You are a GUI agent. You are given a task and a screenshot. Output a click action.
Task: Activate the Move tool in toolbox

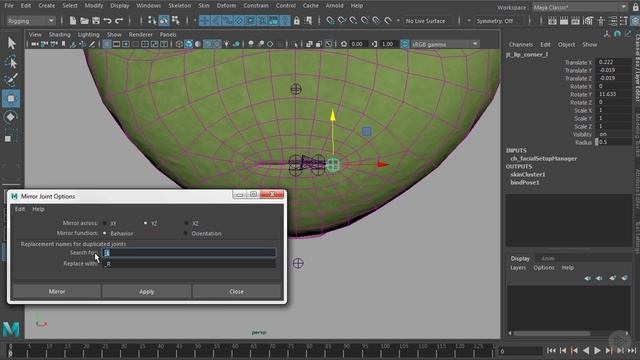click(x=11, y=99)
